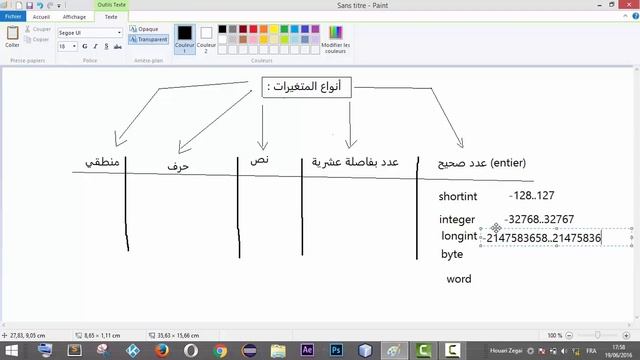The height and width of the screenshot is (360, 640).
Task: Click the 'integer' text on canvas
Action: click(457, 220)
